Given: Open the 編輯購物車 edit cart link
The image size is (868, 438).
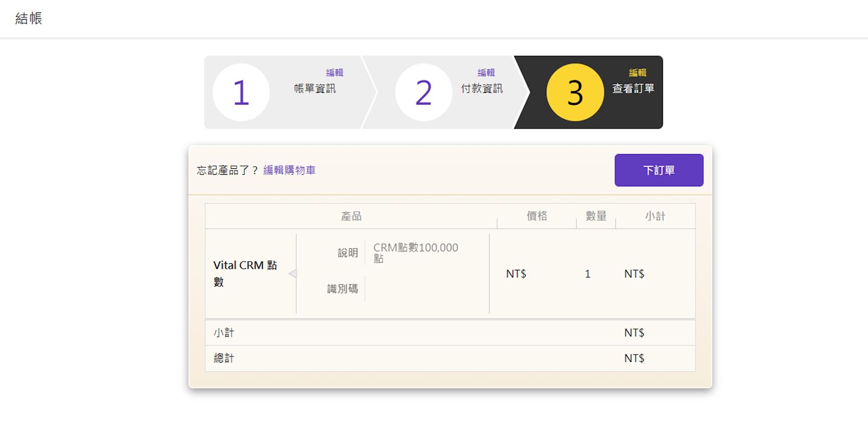Looking at the screenshot, I should point(289,170).
